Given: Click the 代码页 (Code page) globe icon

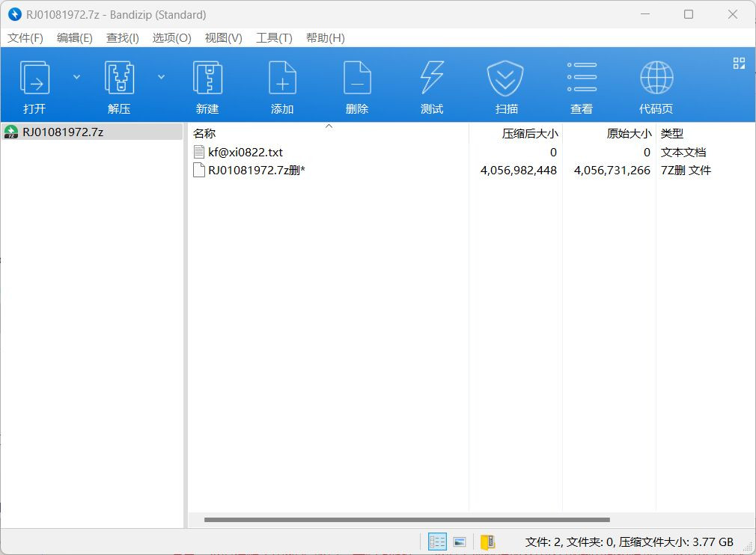Looking at the screenshot, I should click(656, 78).
